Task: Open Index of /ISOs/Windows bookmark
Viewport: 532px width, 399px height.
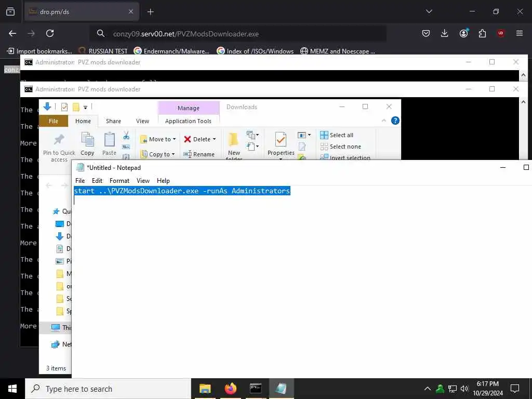Action: pos(255,51)
